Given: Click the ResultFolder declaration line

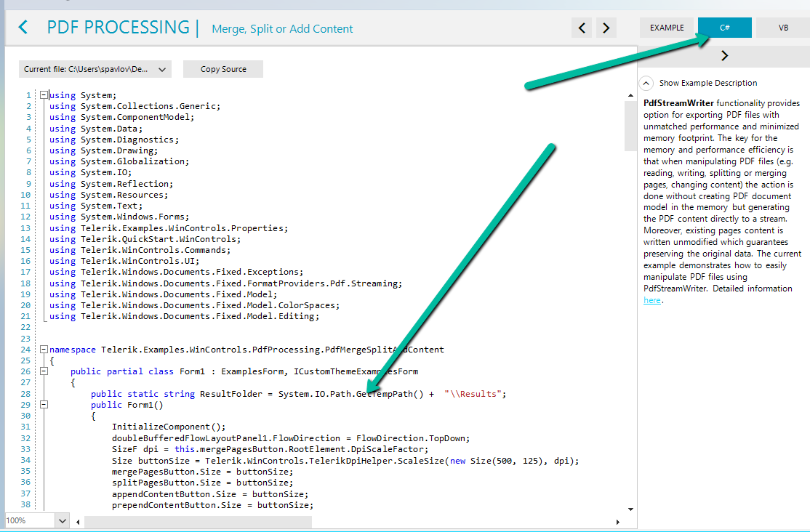Looking at the screenshot, I should [x=299, y=394].
